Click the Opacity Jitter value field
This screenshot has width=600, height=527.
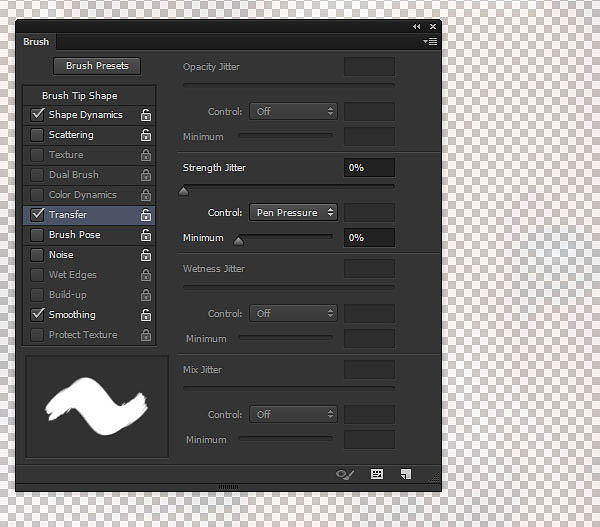click(x=369, y=67)
